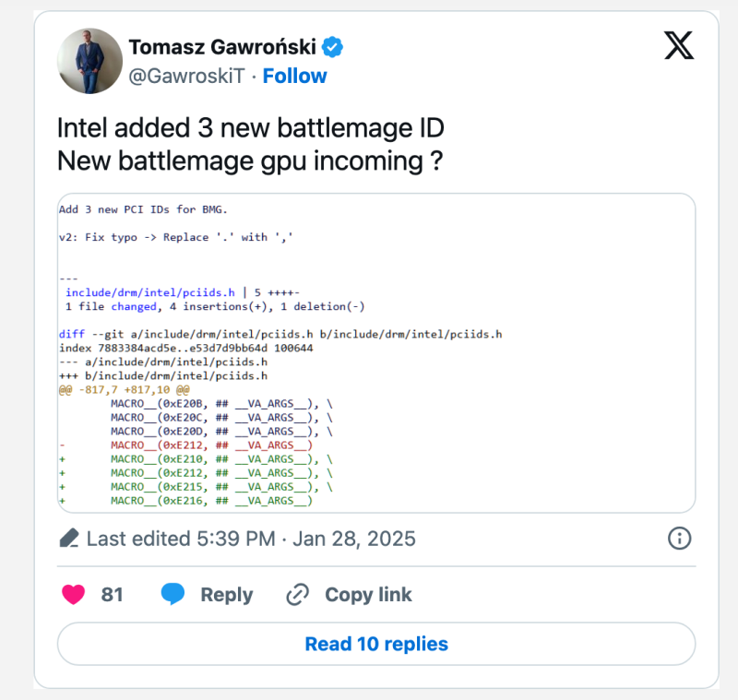
Task: Click the blue verified badge
Action: click(332, 47)
